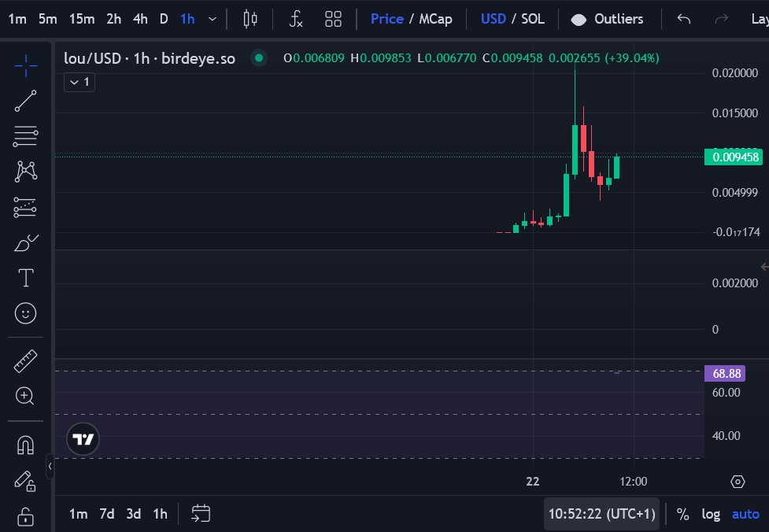Screen dimensions: 769x532
Task: Select the XABCD pattern tool
Action: point(25,172)
